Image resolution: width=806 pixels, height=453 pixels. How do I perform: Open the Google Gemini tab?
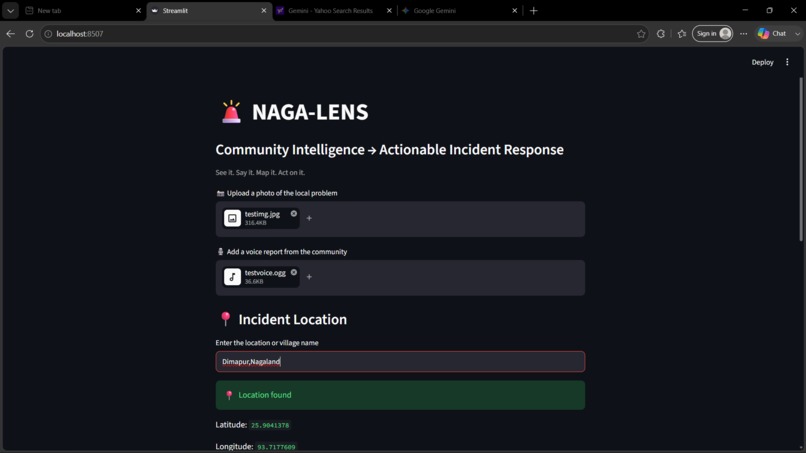(459, 10)
